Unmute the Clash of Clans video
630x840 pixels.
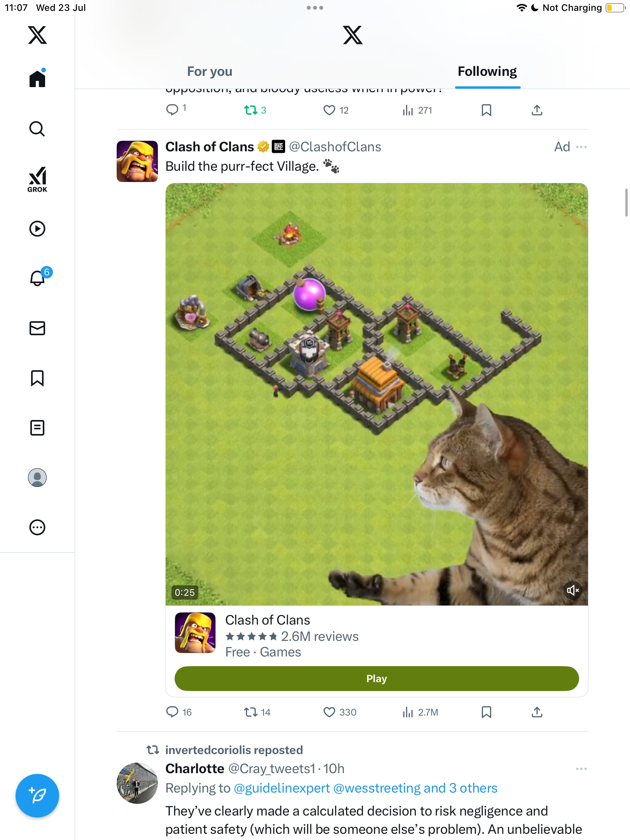[x=573, y=590]
